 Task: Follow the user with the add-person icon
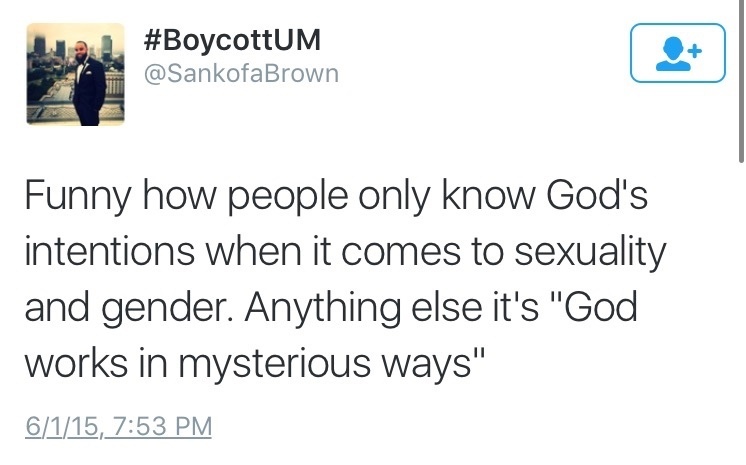(x=677, y=53)
